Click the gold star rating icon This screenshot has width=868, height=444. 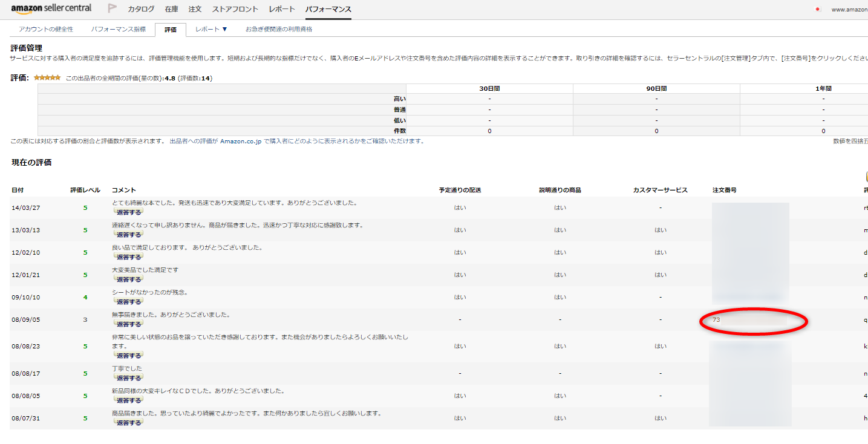47,78
